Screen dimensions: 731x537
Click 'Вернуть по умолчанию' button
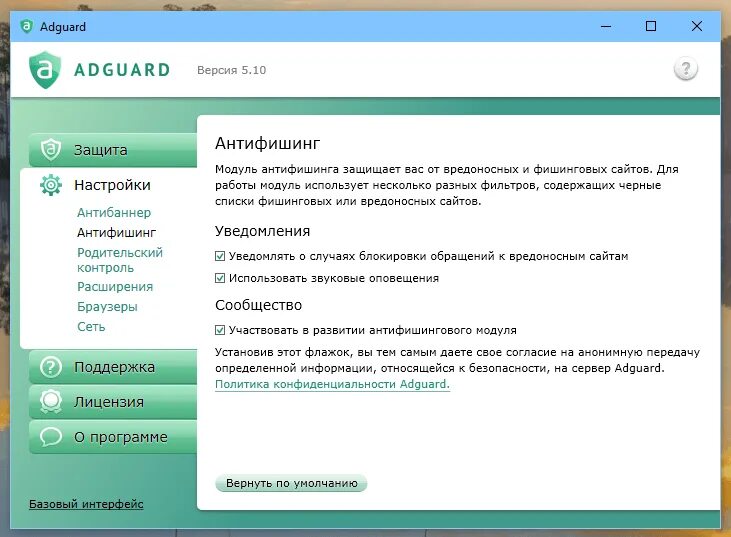(291, 483)
